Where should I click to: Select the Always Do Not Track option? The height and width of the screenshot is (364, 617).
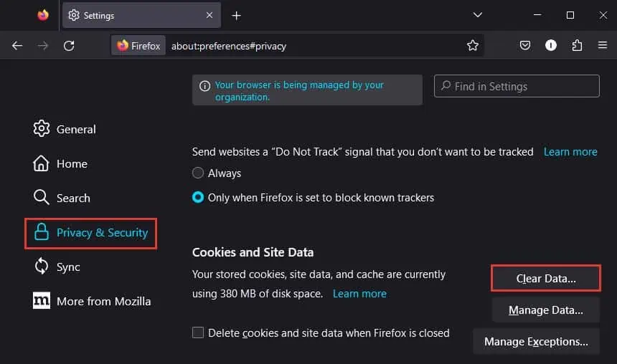click(198, 173)
